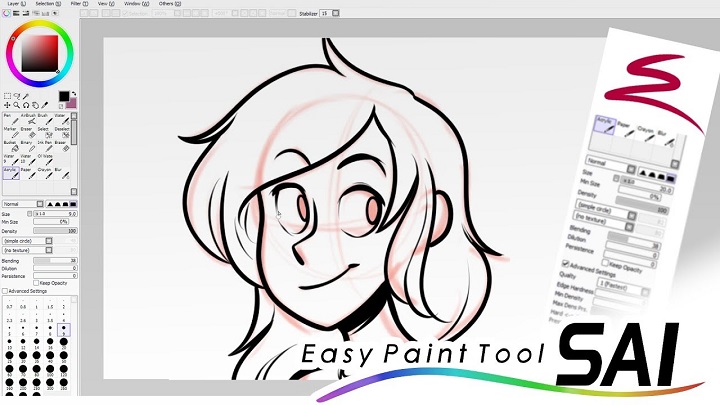The image size is (720, 405).
Task: Select the Oil Water brush
Action: click(45, 159)
